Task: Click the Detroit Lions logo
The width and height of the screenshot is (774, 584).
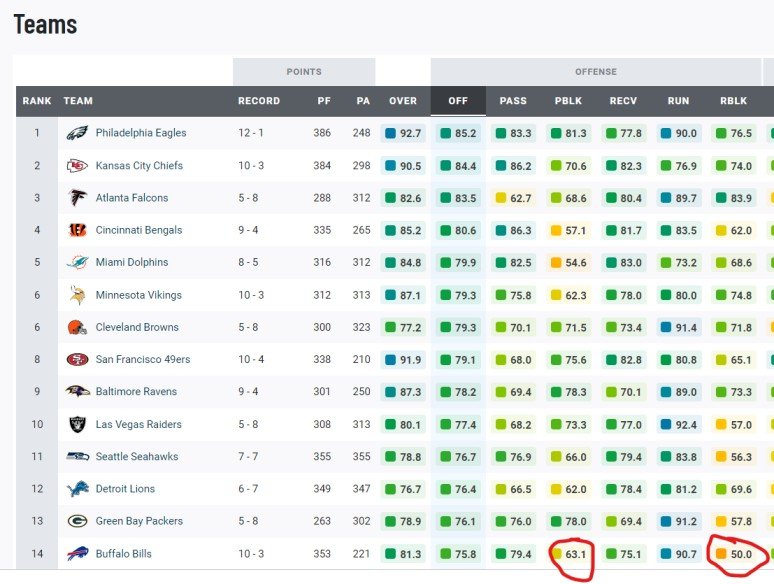Action: 77,489
